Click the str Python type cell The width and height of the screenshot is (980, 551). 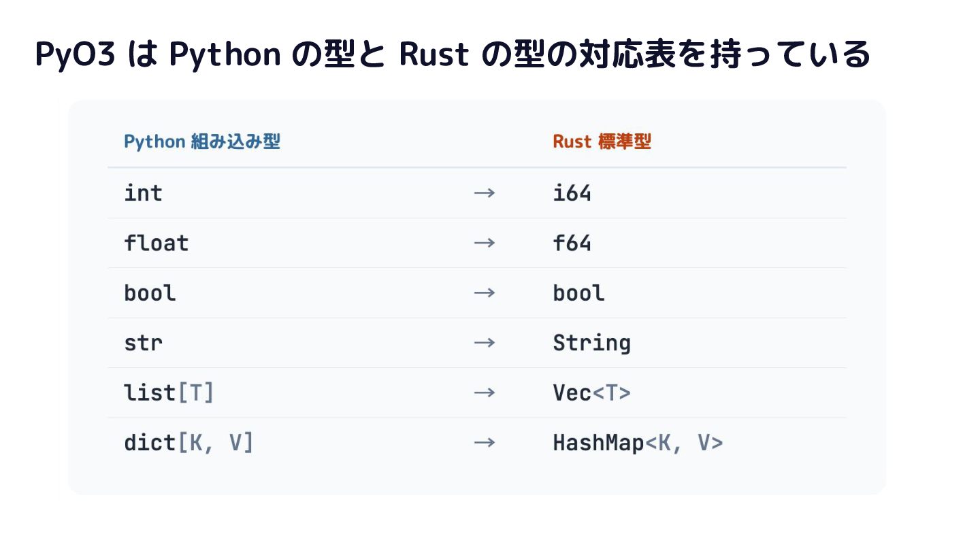pos(143,343)
